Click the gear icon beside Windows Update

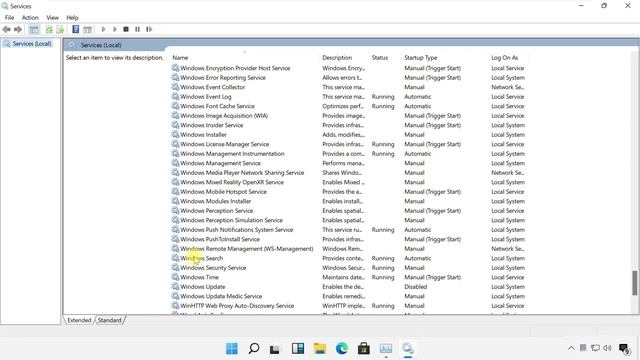(x=175, y=287)
